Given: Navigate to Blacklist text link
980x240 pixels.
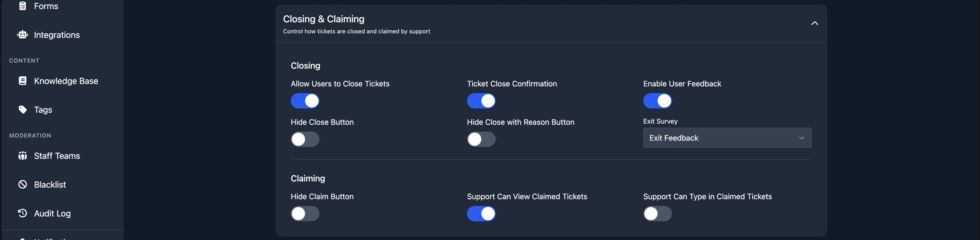Looking at the screenshot, I should point(50,184).
